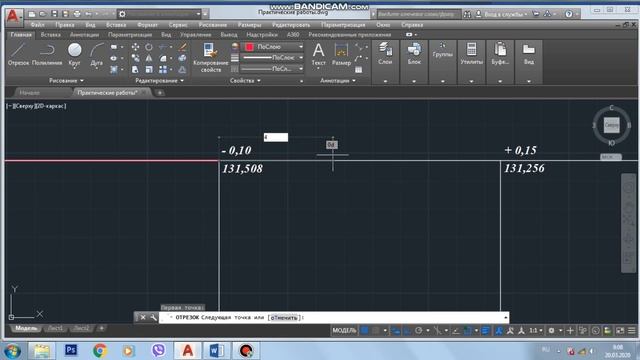The image size is (640, 360).
Task: Open the Формат menu
Action: tap(147, 25)
